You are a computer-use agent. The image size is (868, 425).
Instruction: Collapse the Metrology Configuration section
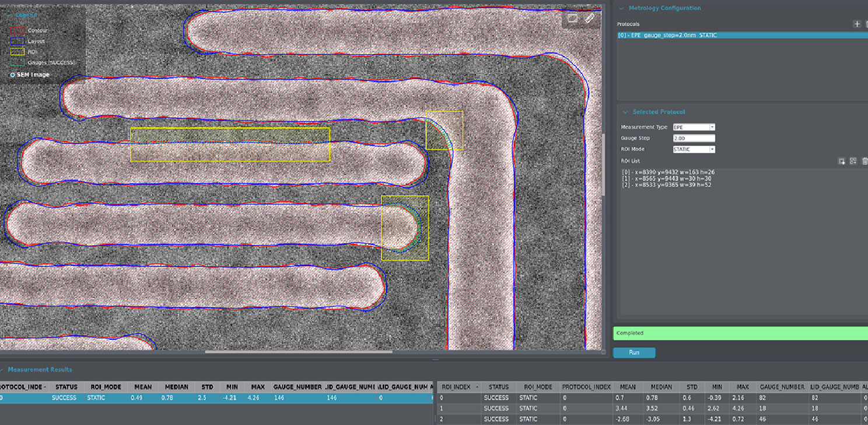[x=622, y=8]
